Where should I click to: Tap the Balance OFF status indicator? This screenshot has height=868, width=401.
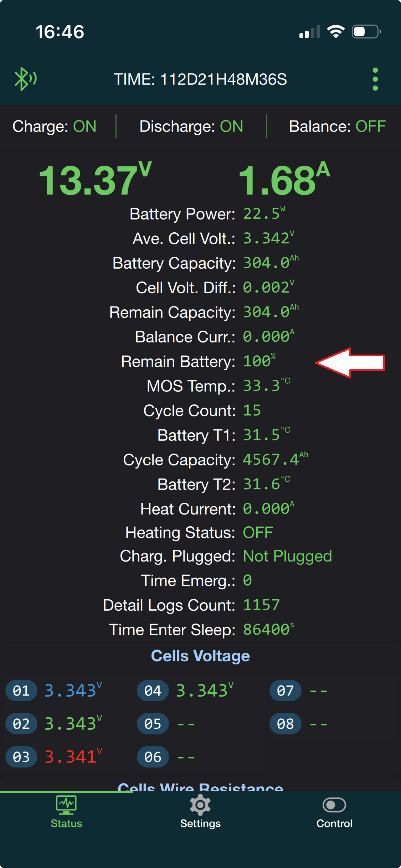337,126
